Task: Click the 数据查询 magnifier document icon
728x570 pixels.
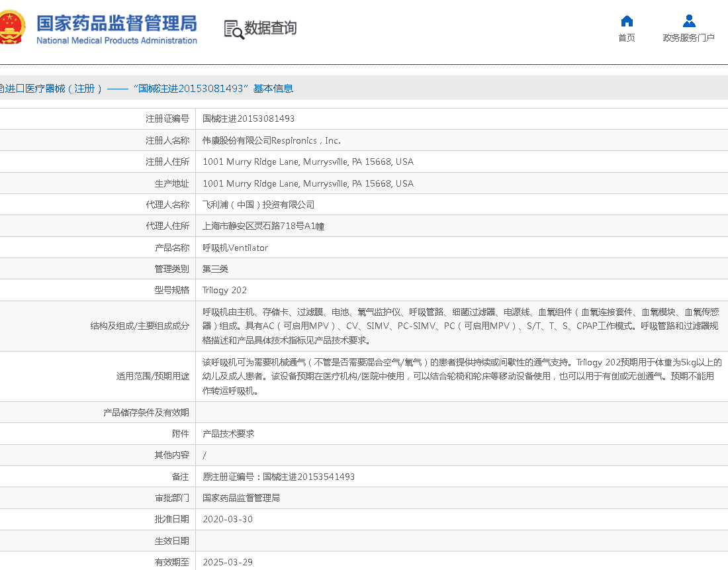Action: (x=233, y=29)
